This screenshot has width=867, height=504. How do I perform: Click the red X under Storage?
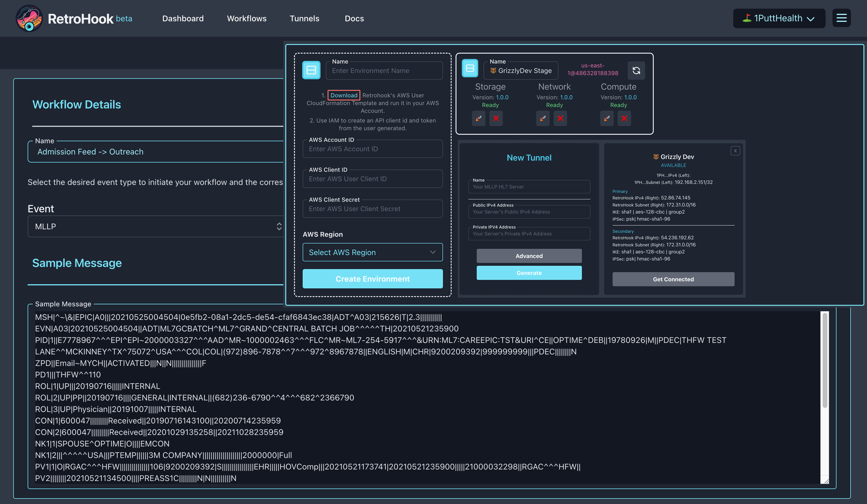pyautogui.click(x=496, y=118)
